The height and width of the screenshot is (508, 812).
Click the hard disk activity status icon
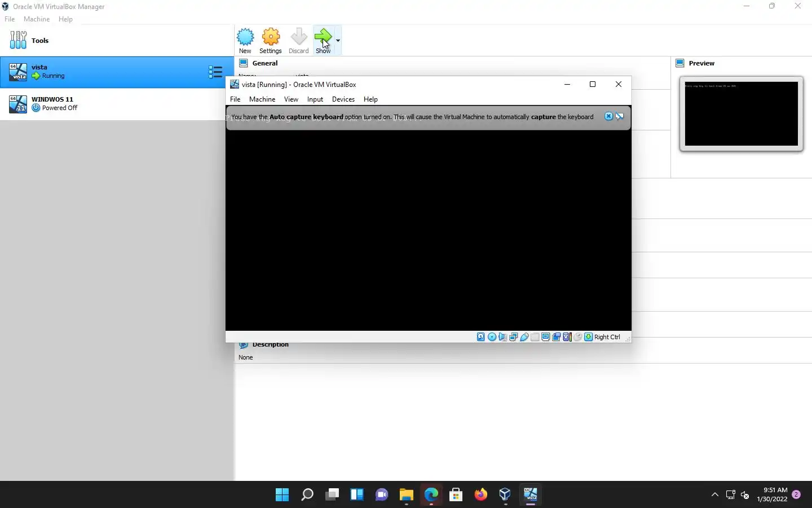click(481, 337)
